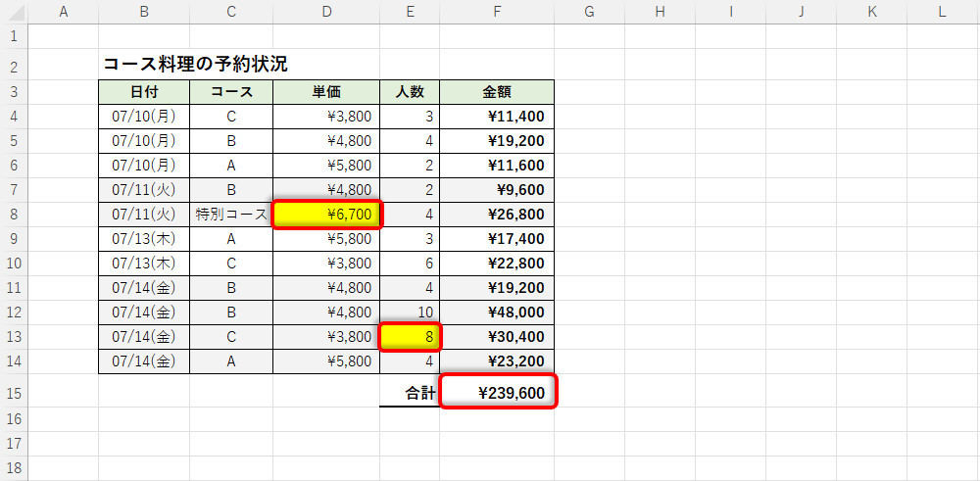Select column F header
Viewport: 980px width, 481px height.
pyautogui.click(x=497, y=12)
